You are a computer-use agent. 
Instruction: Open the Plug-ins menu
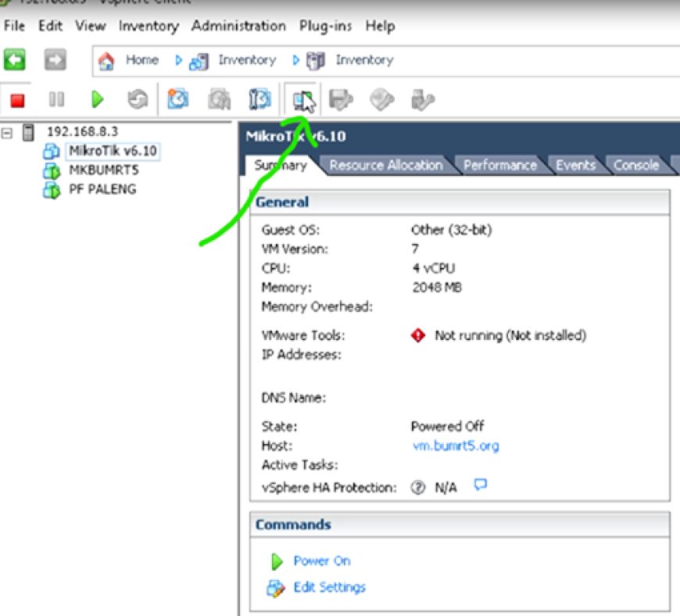pyautogui.click(x=326, y=27)
